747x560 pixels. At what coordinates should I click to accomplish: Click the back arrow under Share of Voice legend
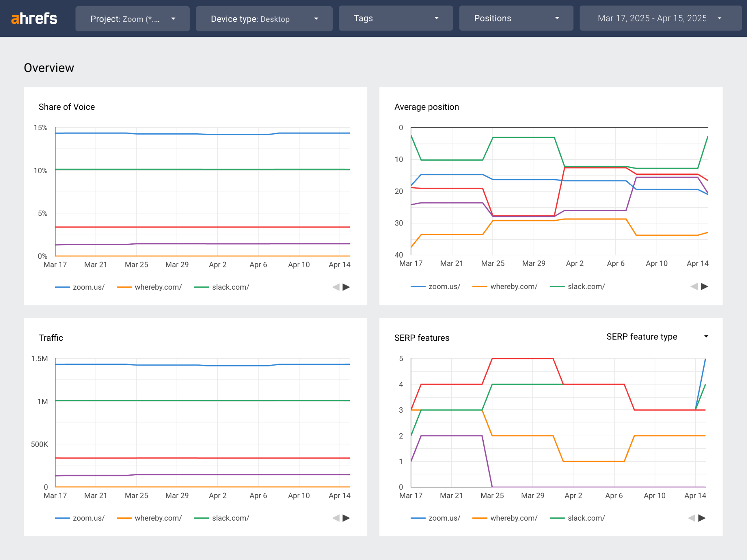(336, 287)
